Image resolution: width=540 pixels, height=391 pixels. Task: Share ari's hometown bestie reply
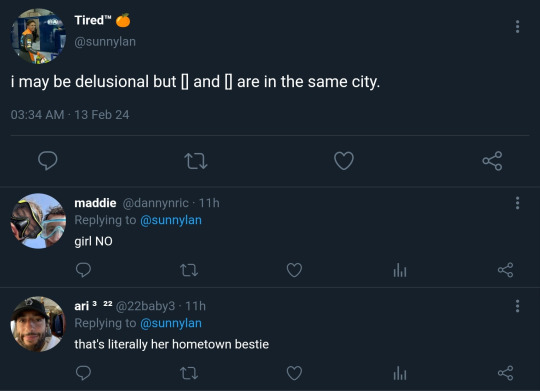pos(505,373)
